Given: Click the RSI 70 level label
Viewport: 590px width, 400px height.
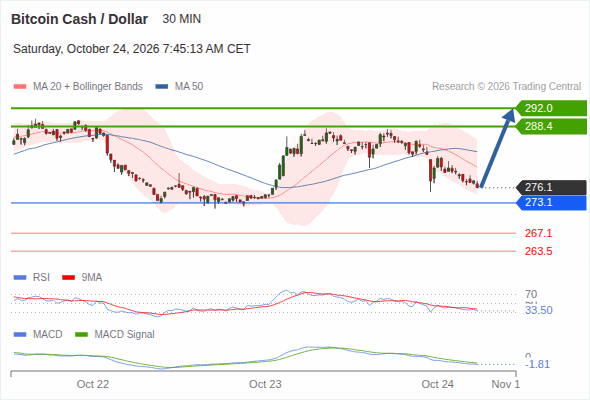Looking at the screenshot, I should (531, 294).
